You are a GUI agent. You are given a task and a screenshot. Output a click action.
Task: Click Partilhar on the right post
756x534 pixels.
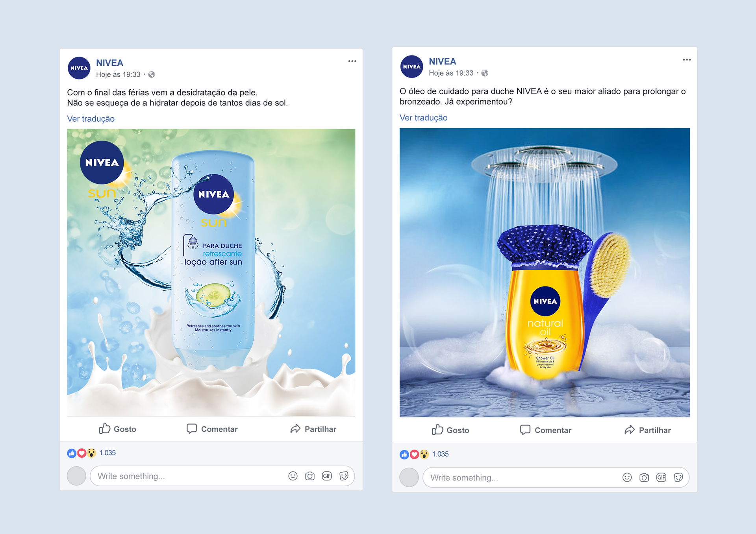648,430
